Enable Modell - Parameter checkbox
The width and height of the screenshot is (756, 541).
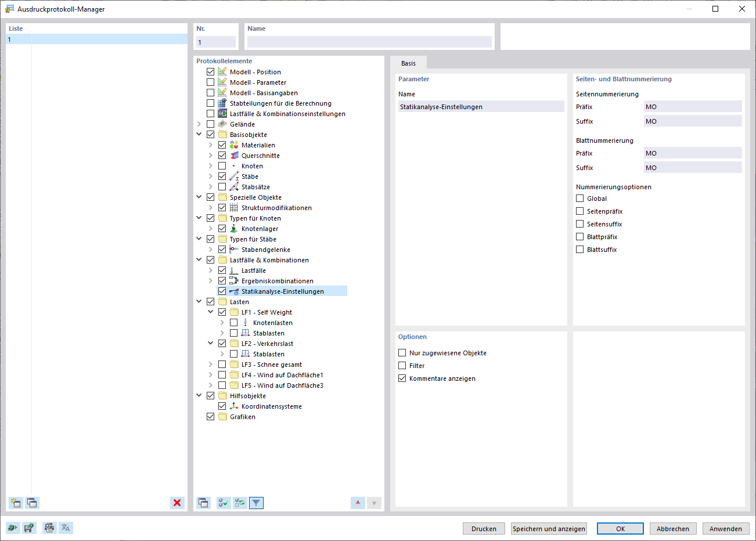(210, 82)
